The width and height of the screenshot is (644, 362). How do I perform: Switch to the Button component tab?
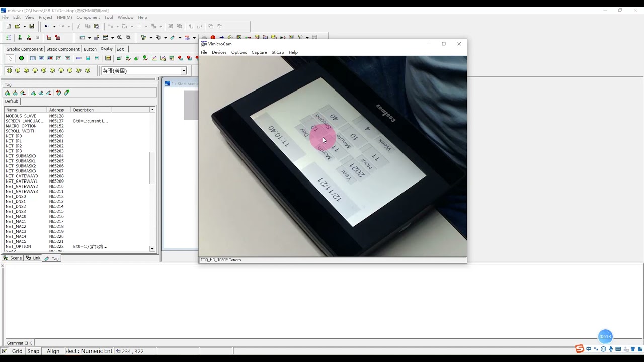(x=90, y=49)
